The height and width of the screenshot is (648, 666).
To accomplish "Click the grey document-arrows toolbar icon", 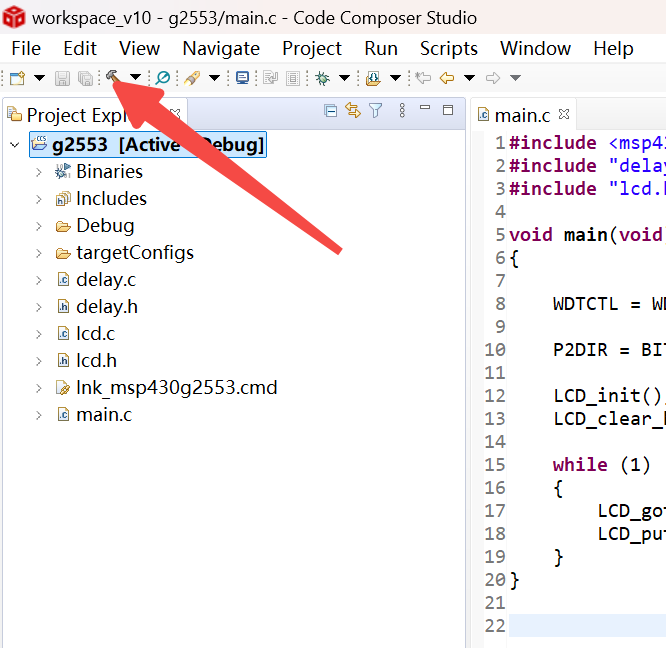I will 271,79.
